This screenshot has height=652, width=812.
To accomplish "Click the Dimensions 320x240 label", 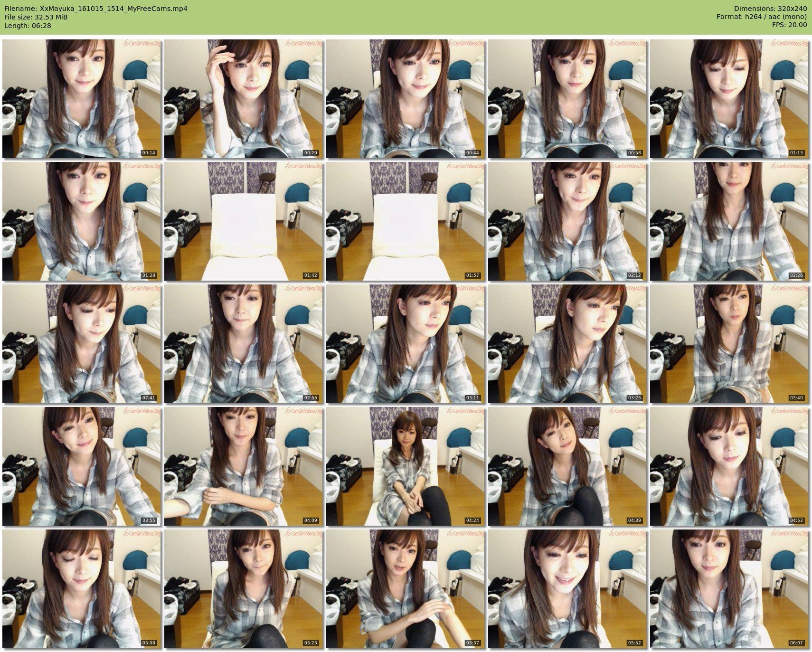I will [x=770, y=9].
